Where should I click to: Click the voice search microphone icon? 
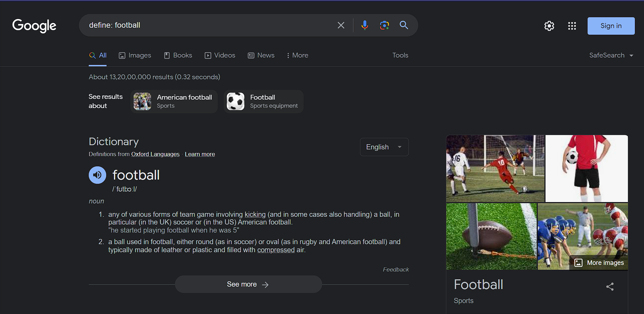point(365,25)
